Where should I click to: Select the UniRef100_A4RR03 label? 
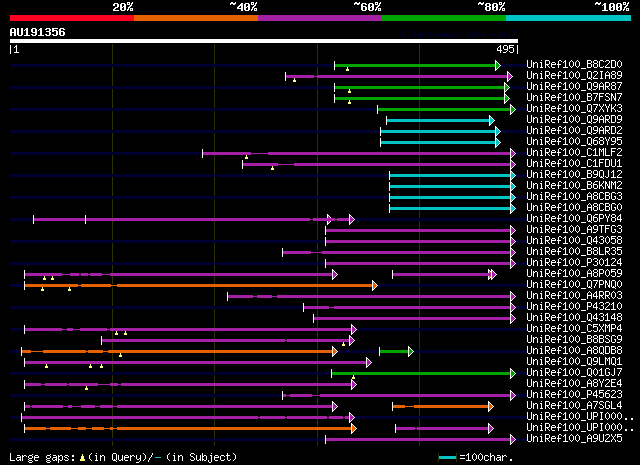pyautogui.click(x=574, y=296)
